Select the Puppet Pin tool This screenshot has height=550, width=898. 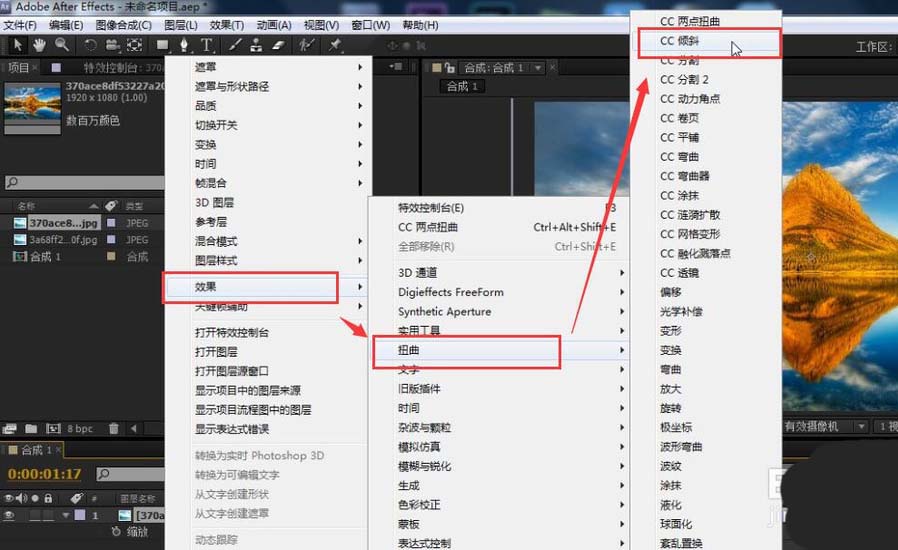coord(334,45)
